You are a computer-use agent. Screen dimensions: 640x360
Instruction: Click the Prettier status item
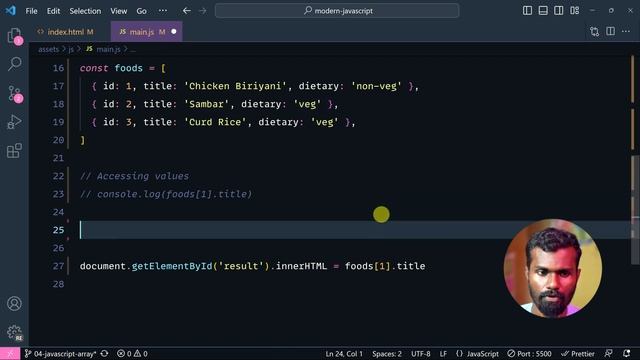click(x=578, y=354)
